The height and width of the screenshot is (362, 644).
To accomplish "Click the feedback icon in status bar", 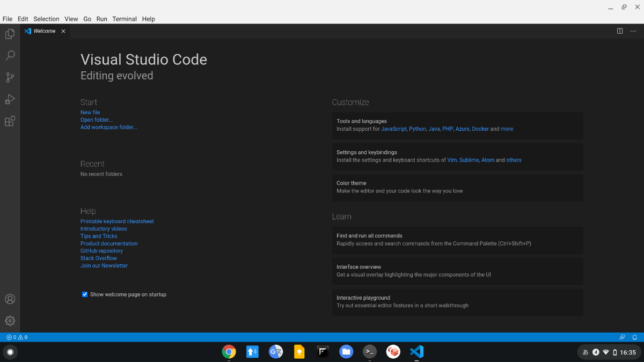I will tap(622, 337).
